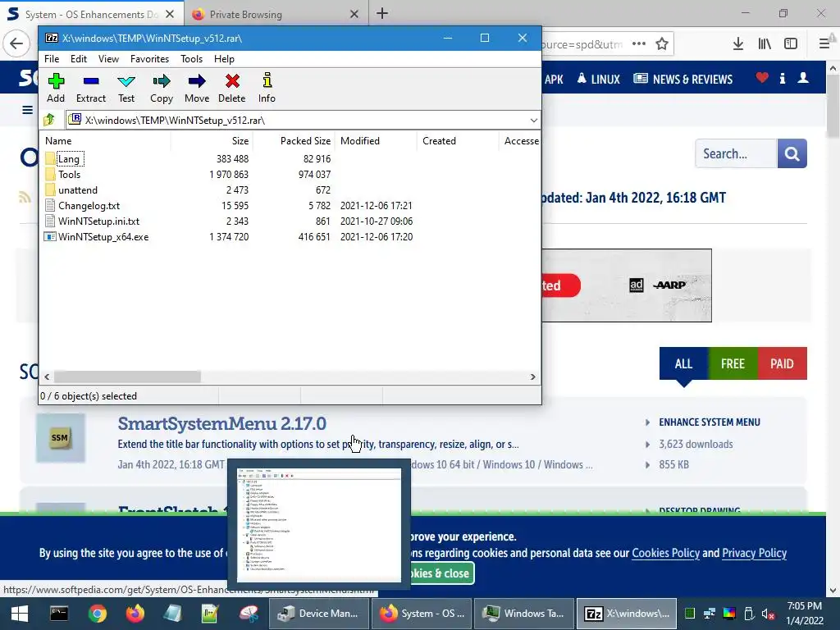Open the Privacy Policy link
Screen dimensions: 840x630
pyautogui.click(x=755, y=553)
